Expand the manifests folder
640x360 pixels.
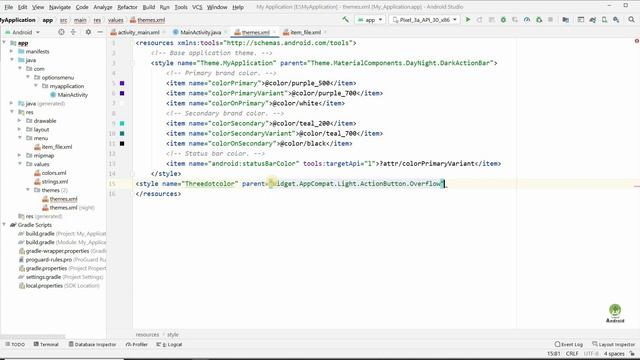pos(12,51)
